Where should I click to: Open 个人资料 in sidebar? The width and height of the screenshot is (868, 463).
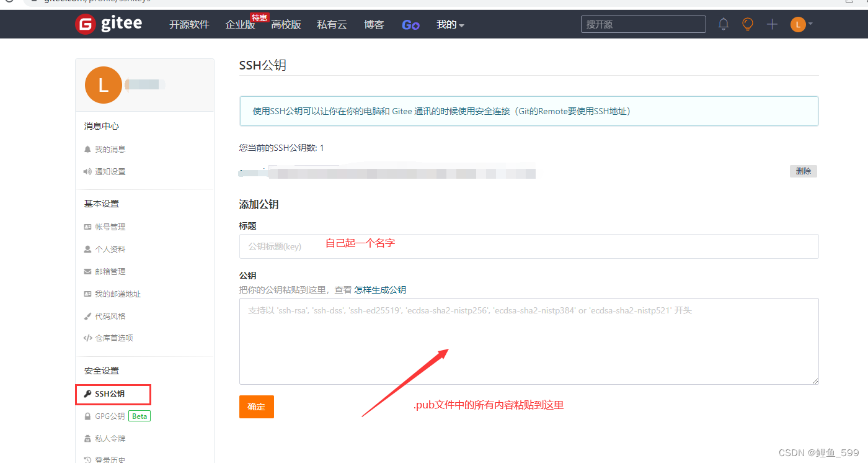(x=110, y=249)
